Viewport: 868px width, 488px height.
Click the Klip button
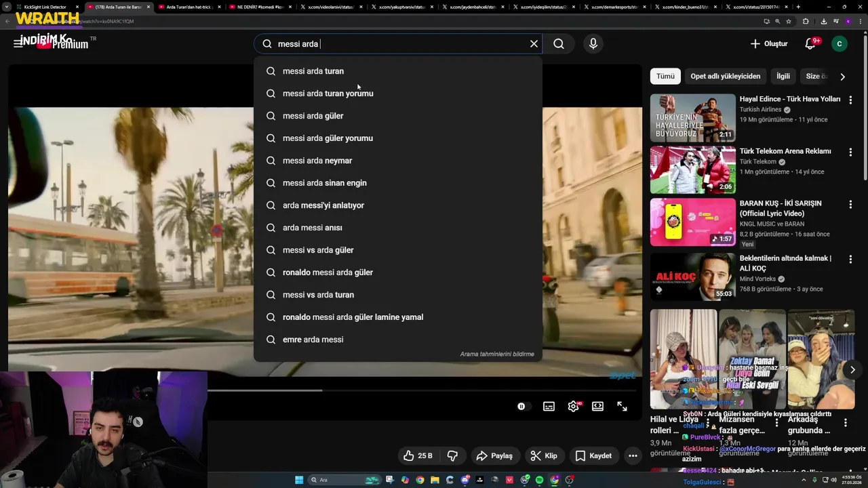544,455
